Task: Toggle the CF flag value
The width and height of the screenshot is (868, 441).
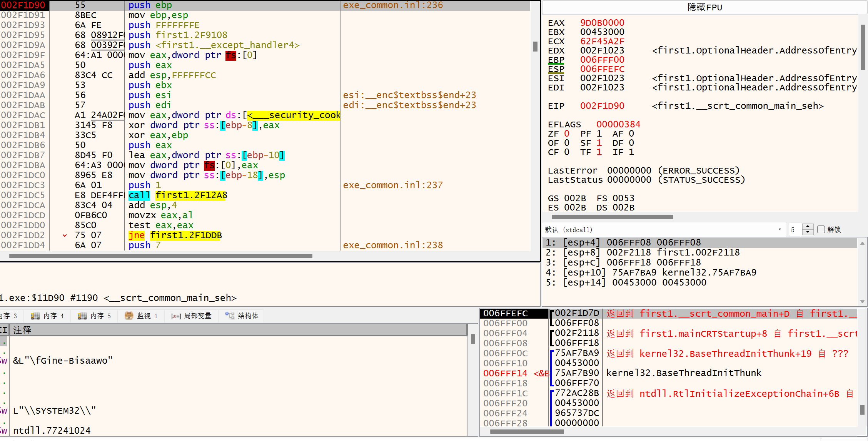Action: pos(567,152)
